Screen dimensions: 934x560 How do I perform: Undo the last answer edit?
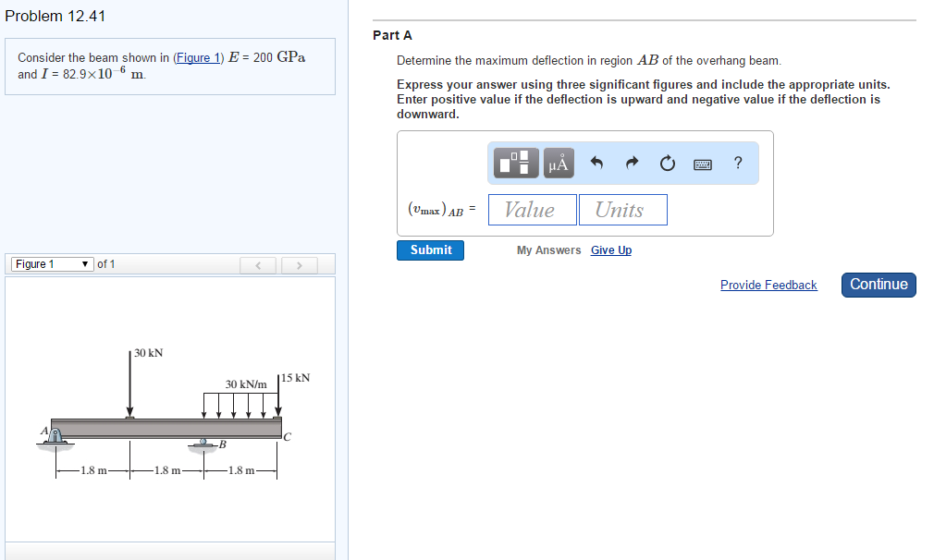596,163
